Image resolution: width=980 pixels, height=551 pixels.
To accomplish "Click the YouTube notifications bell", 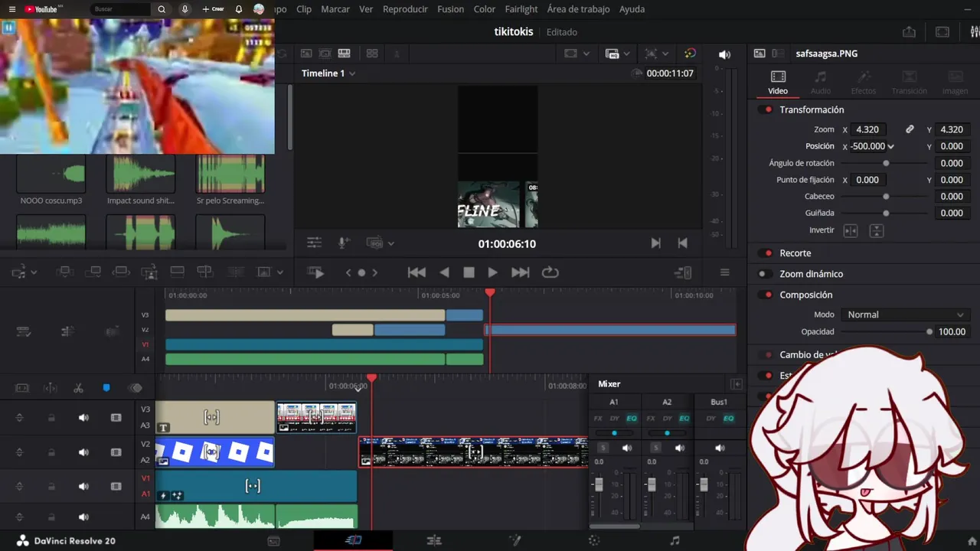I will click(x=239, y=9).
